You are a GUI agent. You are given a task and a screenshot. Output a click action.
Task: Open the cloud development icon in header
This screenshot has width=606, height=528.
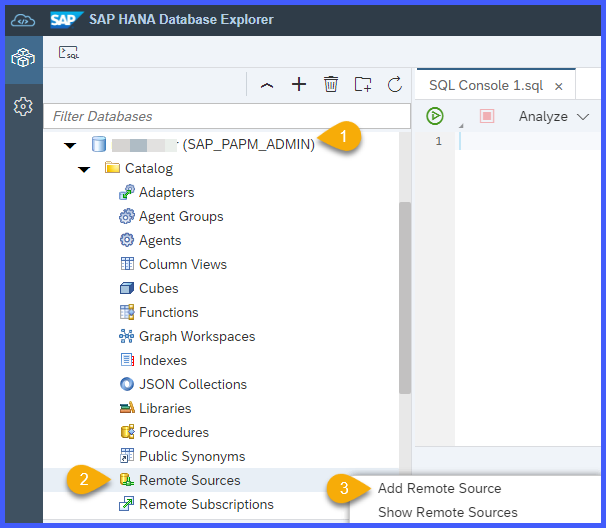tap(23, 20)
